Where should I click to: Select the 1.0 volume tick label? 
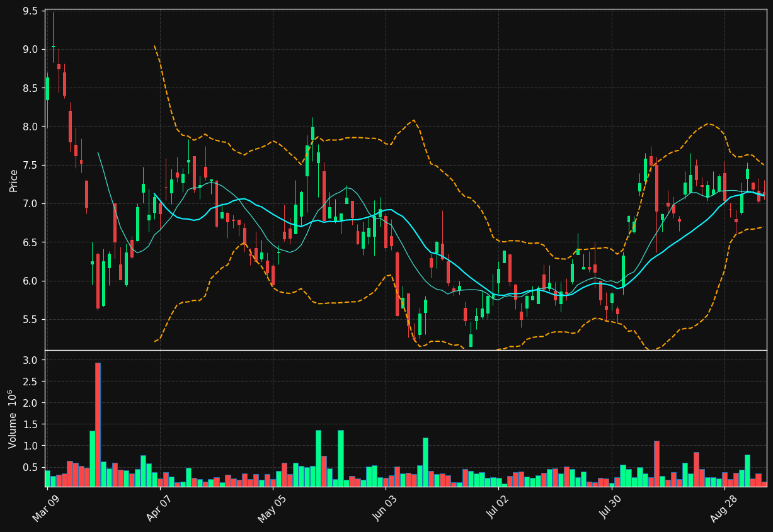[31, 446]
